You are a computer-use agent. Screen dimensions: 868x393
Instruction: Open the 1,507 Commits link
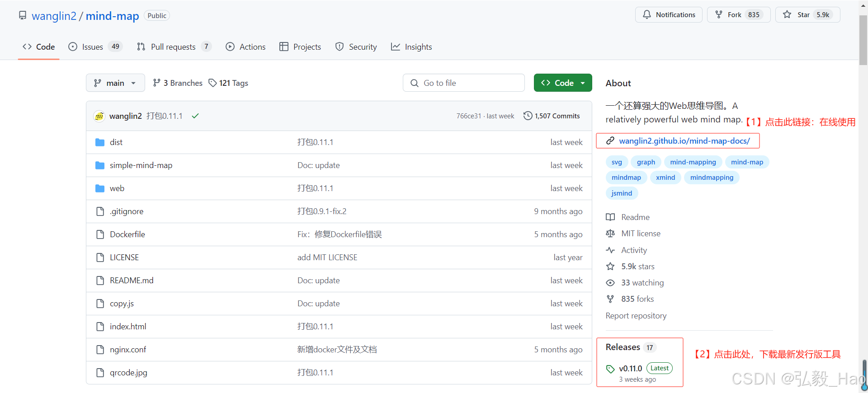click(x=552, y=116)
